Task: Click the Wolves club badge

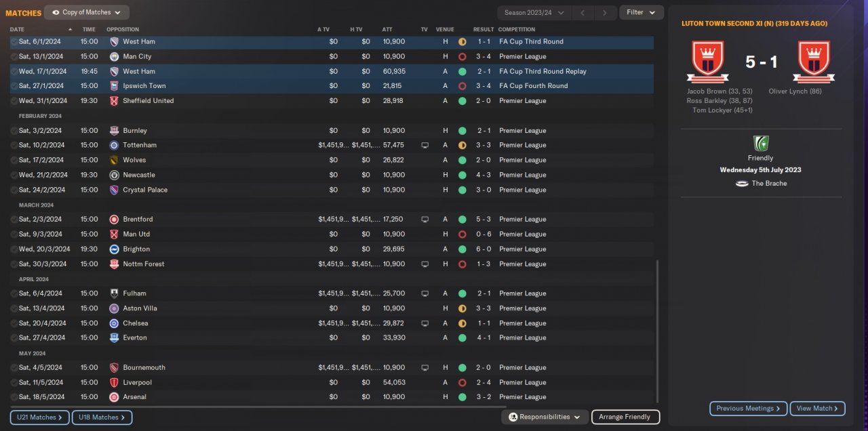Action: pos(114,161)
